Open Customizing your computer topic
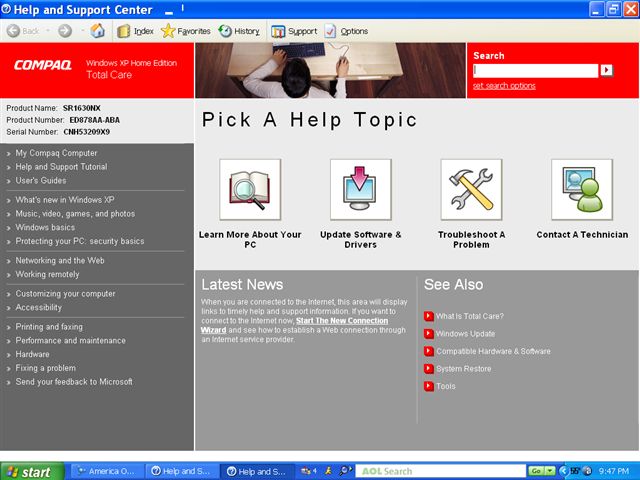 tap(65, 294)
